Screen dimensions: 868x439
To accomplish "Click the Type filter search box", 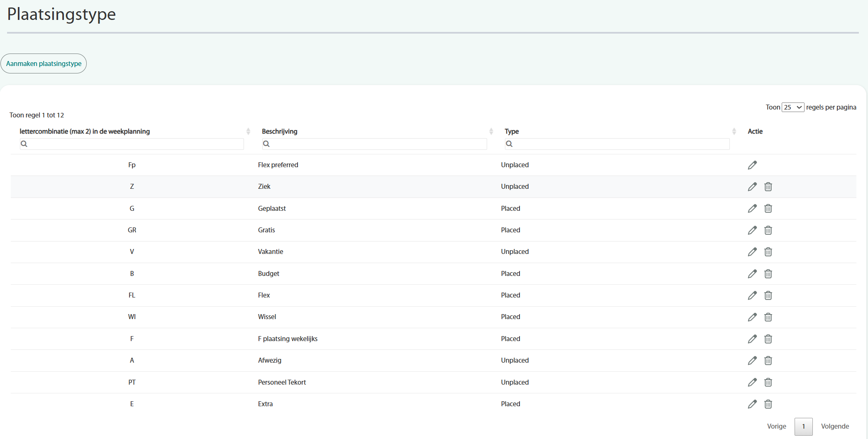I will pyautogui.click(x=620, y=144).
